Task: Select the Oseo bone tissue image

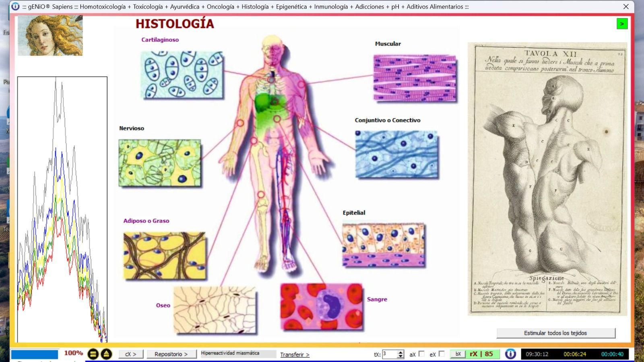Action: coord(215,310)
